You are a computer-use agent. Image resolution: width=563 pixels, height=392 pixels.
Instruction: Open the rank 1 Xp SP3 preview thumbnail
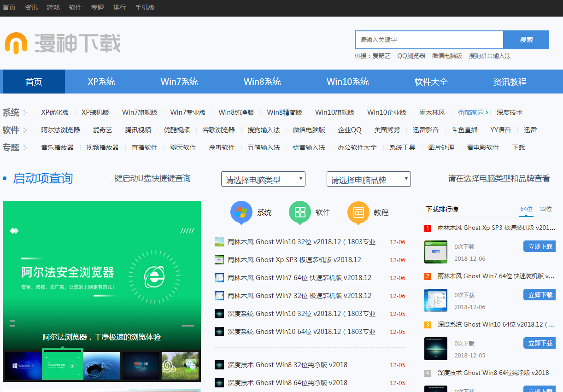[x=436, y=252]
